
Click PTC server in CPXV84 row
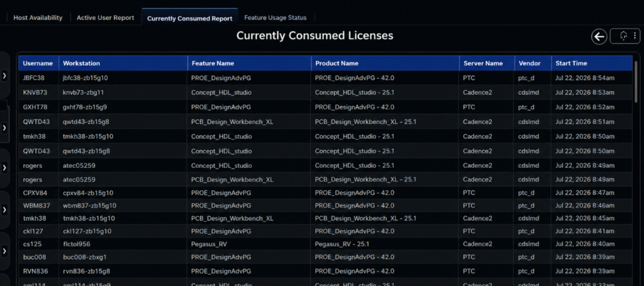(469, 193)
